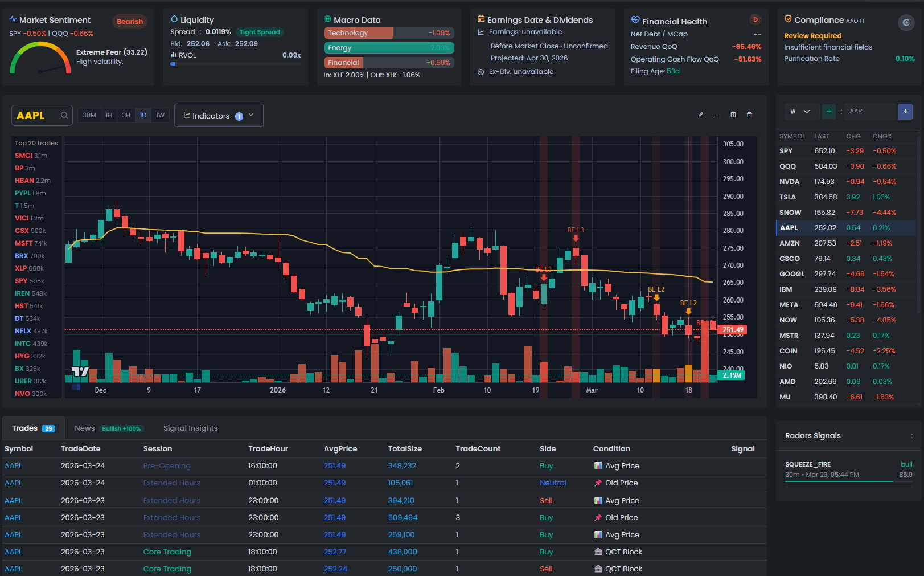Viewport: 924px width, 576px height.
Task: Click the horizontal line tool on chart toolbar
Action: (x=717, y=115)
